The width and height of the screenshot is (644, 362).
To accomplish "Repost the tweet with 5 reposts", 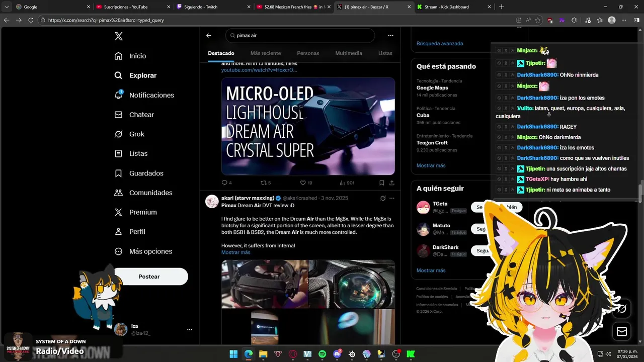I will (x=265, y=183).
